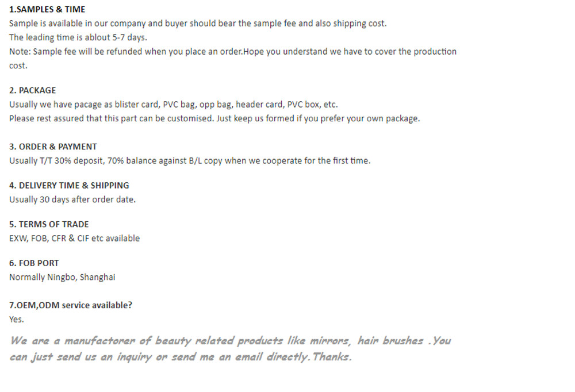This screenshot has width=575, height=392.
Task: Click the '7.OEM,ODM service available?' heading
Action: pos(71,305)
